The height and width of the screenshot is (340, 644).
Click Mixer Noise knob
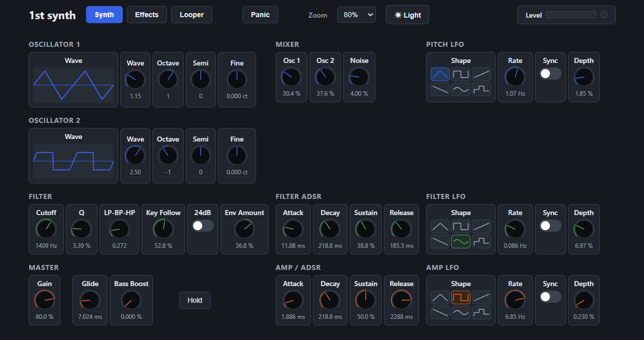(359, 77)
